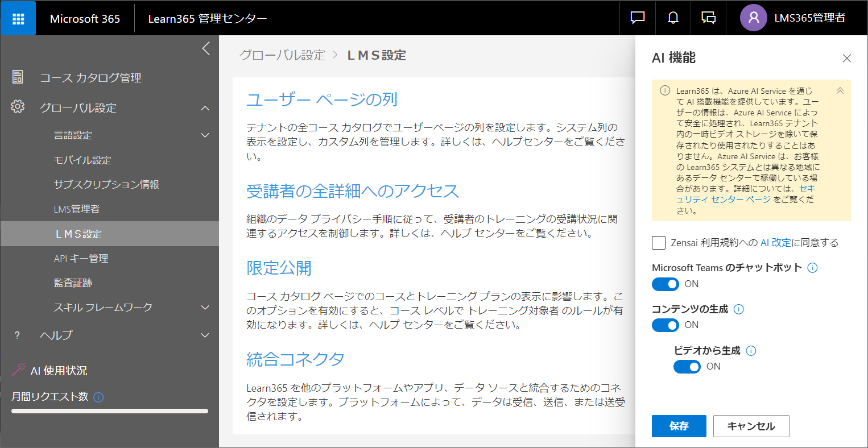
Task: Go to グローバル設定 breadcrumb
Action: pyautogui.click(x=282, y=55)
